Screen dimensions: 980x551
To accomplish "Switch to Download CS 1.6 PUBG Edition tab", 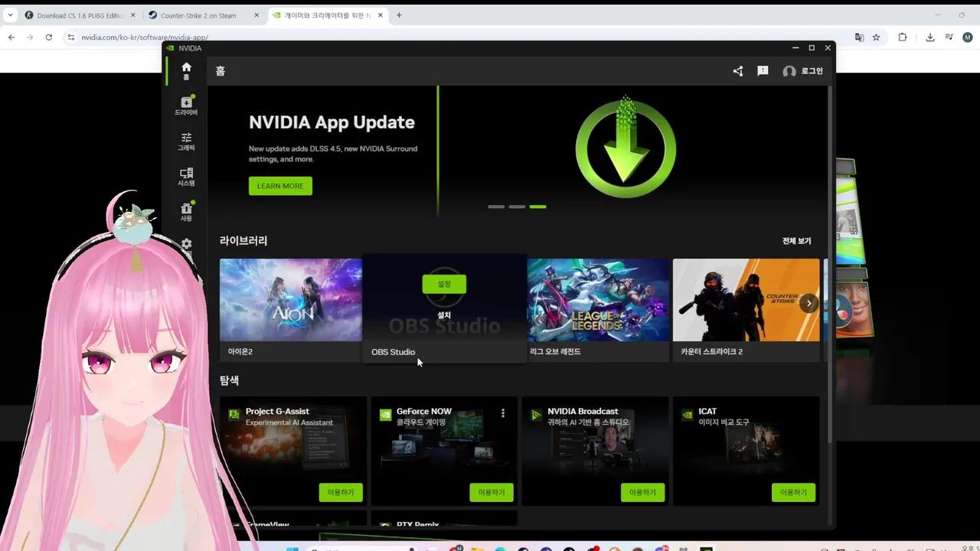I will 80,15.
